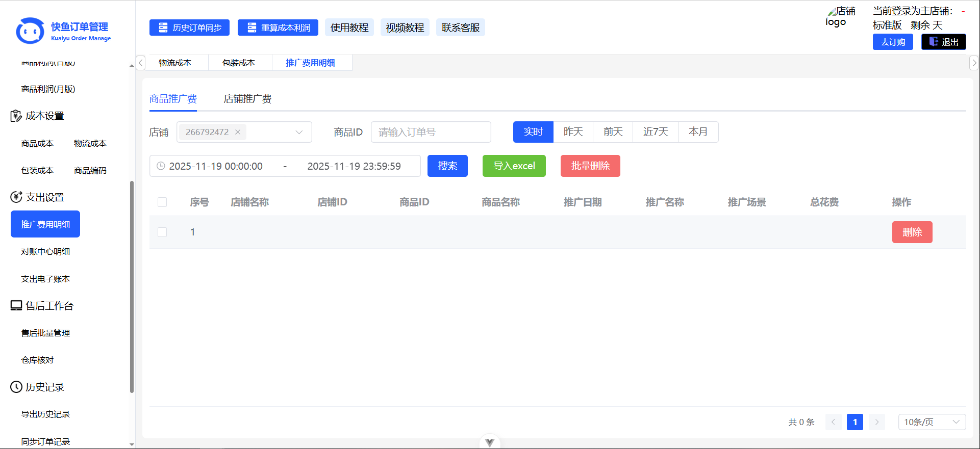This screenshot has height=449, width=980.
Task: Click the clock icon in date range field
Action: [161, 166]
